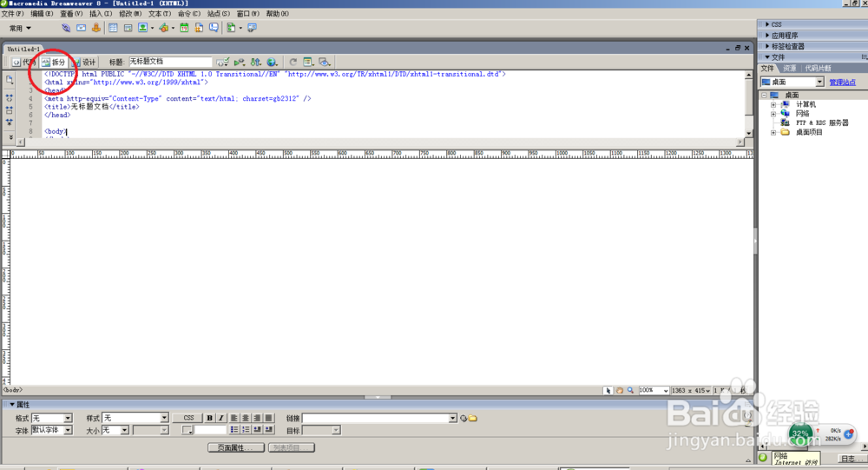Viewport: 868px width, 470px height.
Task: Open the 链接 link history dropdown
Action: pos(453,418)
